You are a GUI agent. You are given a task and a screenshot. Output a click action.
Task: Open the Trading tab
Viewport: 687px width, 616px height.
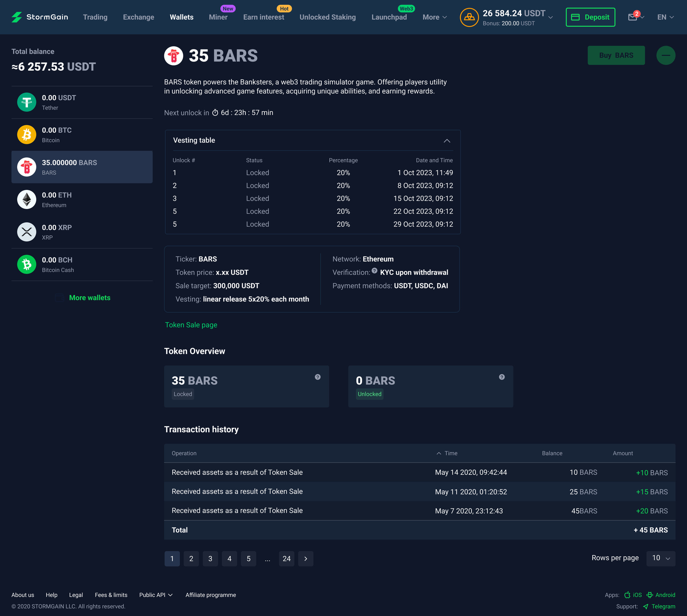pos(95,17)
